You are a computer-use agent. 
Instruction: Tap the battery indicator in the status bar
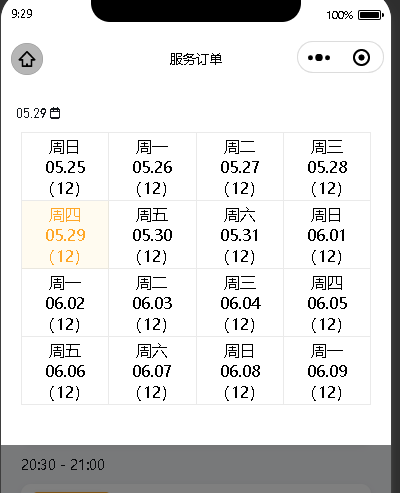(x=371, y=15)
